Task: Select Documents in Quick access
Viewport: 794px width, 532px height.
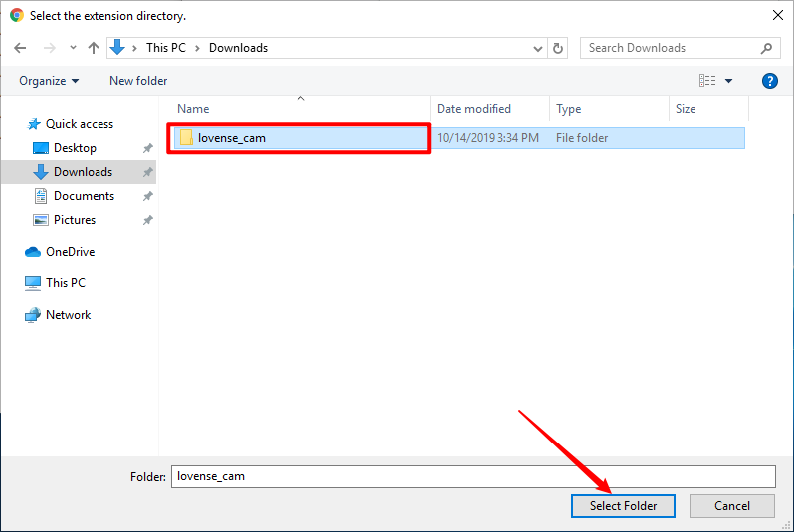Action: pos(84,196)
